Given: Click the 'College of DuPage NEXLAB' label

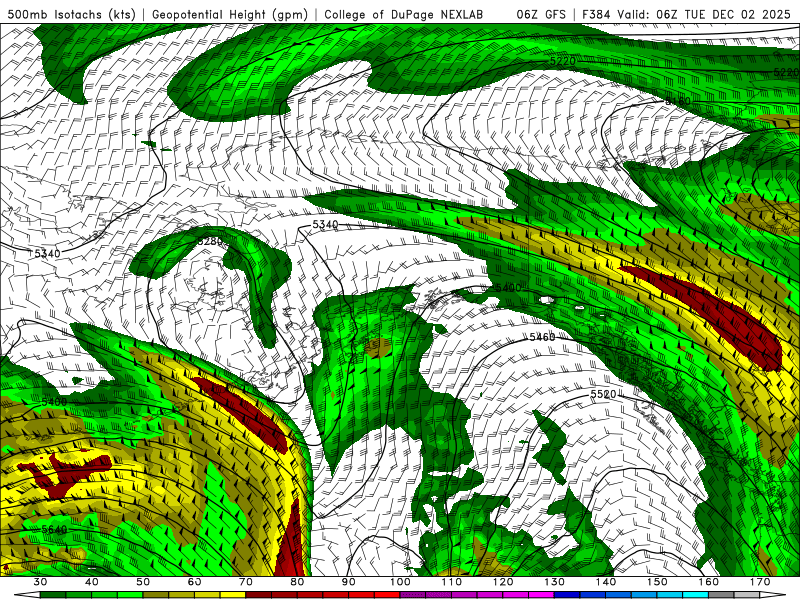Looking at the screenshot, I should [404, 14].
